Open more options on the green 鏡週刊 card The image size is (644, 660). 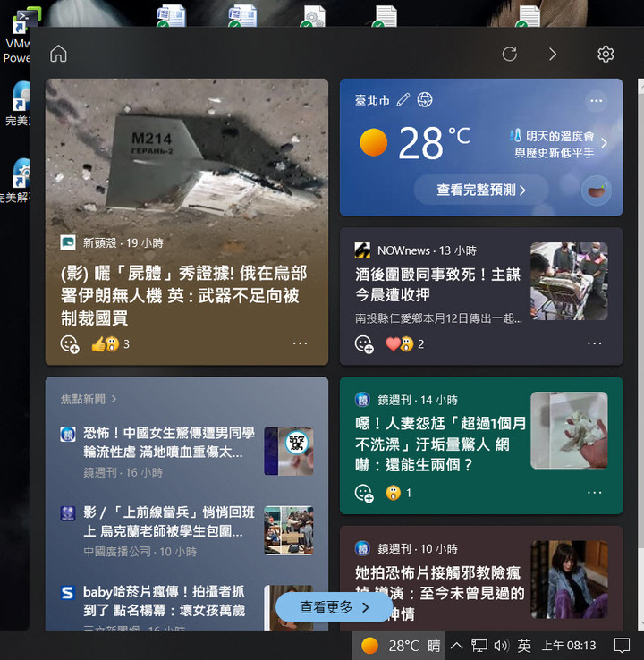pos(594,492)
